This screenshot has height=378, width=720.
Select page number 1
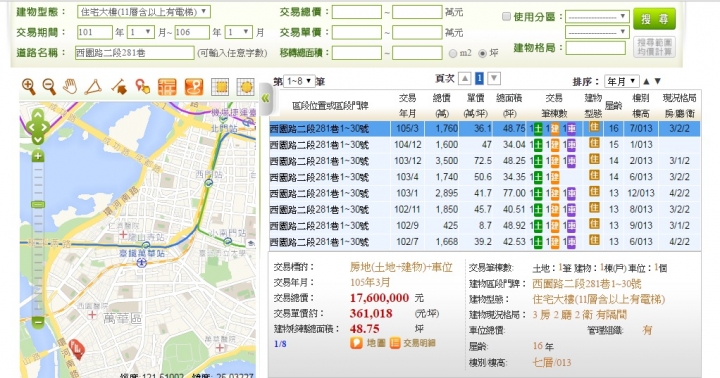[x=479, y=79]
